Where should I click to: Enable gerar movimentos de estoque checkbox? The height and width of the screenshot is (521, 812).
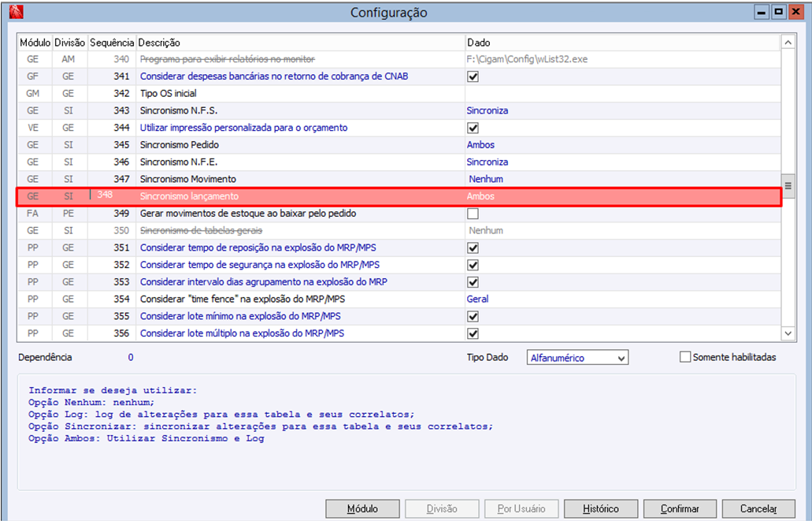[x=473, y=214]
